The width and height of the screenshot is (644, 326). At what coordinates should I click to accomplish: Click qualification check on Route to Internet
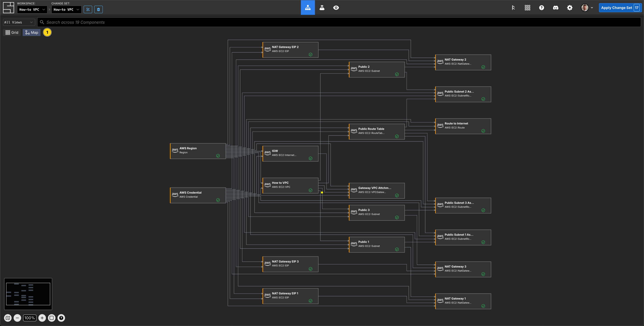(483, 131)
